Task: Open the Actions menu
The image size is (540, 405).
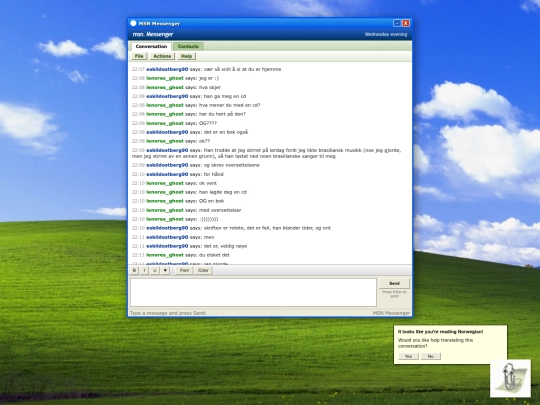Action: 162,56
